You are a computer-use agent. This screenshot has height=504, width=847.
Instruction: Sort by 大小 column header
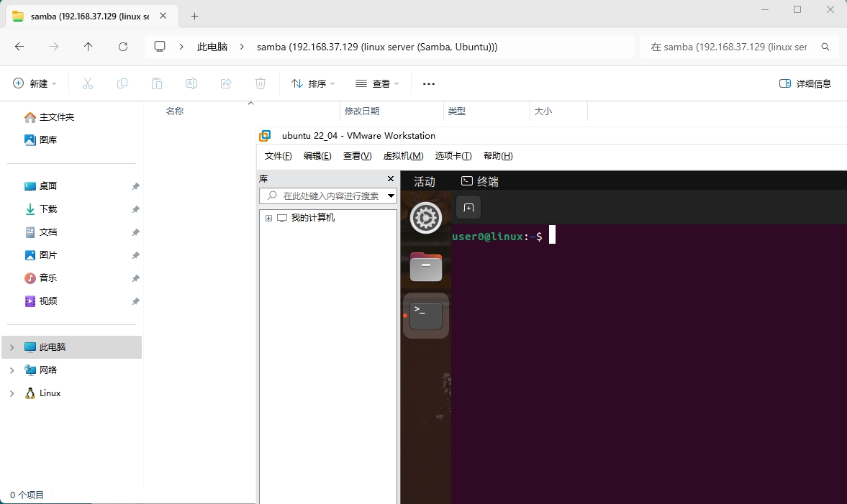tap(543, 111)
